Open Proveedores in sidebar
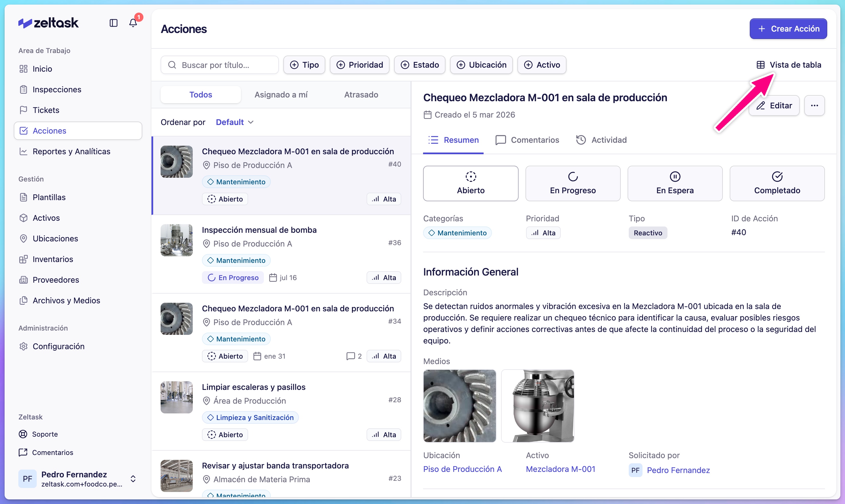Screen dimensions: 845x504 tap(78, 280)
